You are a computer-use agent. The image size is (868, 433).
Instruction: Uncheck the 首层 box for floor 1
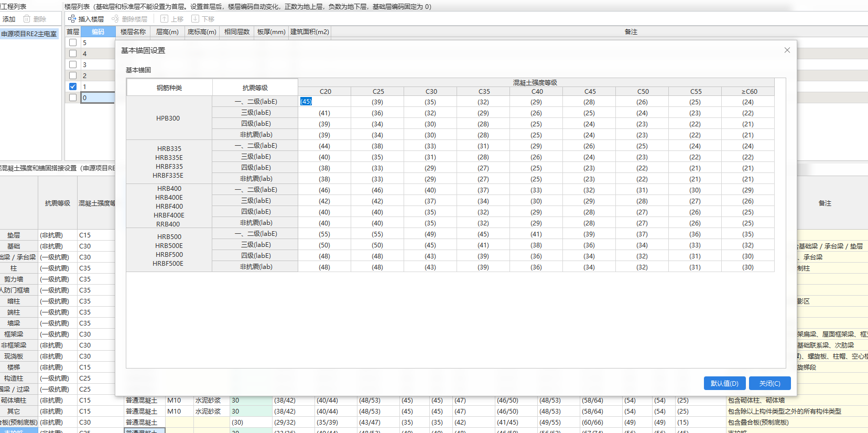pyautogui.click(x=73, y=86)
